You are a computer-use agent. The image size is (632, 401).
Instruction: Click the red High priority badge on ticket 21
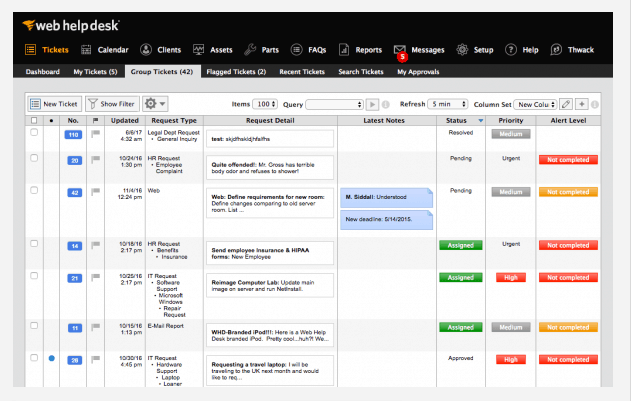[x=511, y=277]
